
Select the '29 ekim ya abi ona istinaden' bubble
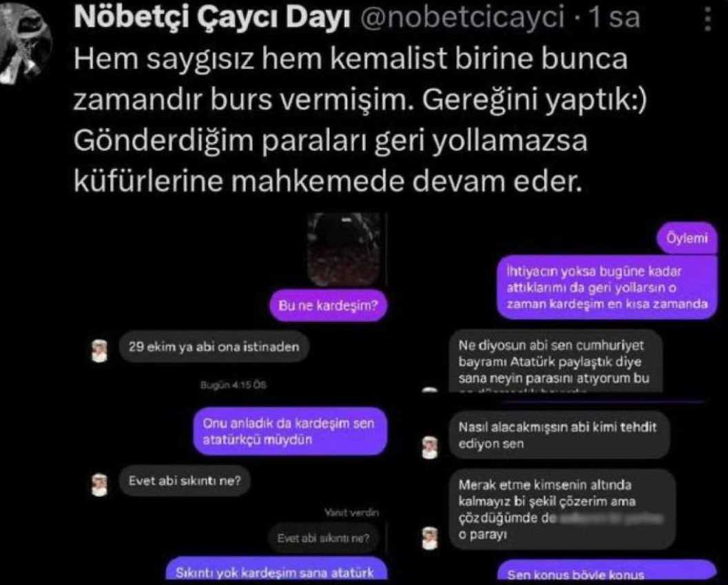coord(214,347)
